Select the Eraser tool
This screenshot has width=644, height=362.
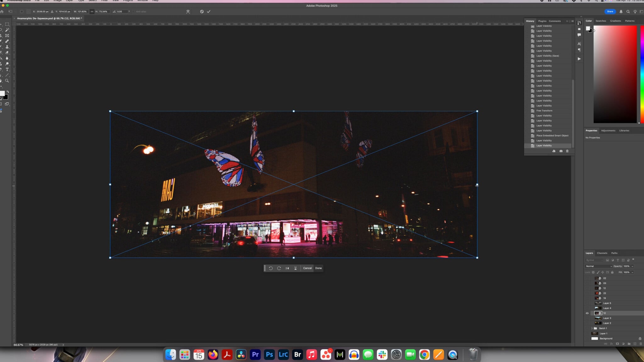(7, 52)
